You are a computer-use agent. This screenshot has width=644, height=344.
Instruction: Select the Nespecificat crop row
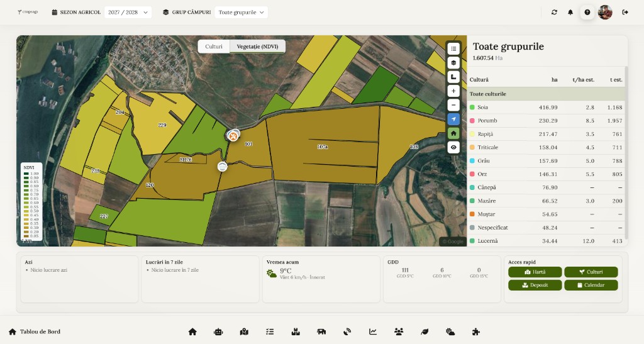click(x=546, y=228)
